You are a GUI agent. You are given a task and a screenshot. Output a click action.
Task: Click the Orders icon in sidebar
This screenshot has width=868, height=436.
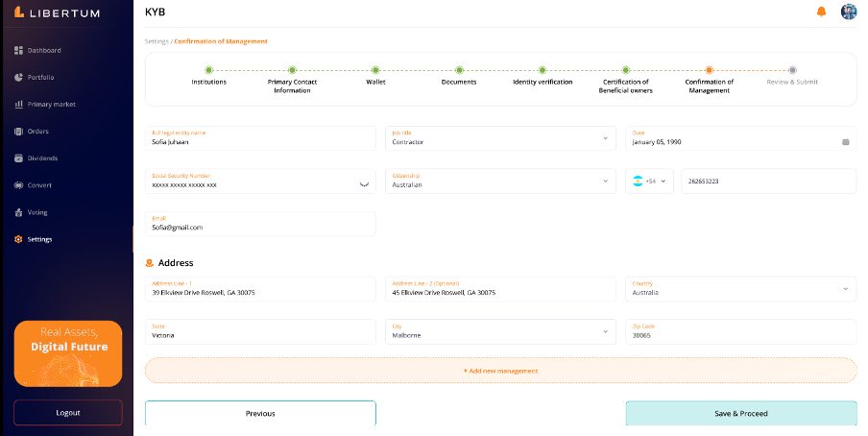[x=19, y=131]
